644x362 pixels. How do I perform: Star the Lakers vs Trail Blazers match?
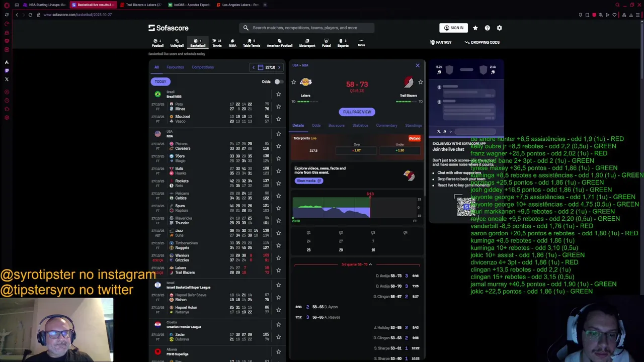pos(278,270)
